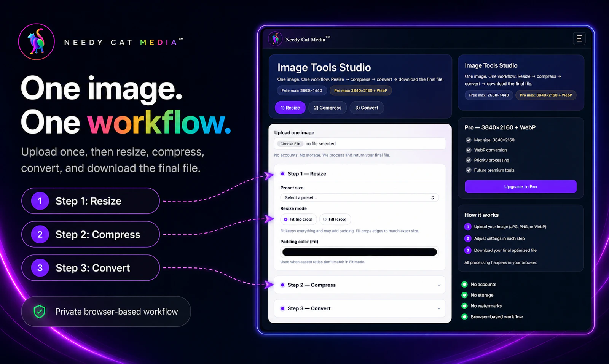Expand the Step 3 — Convert section chevron
The width and height of the screenshot is (609, 364).
coord(439,308)
